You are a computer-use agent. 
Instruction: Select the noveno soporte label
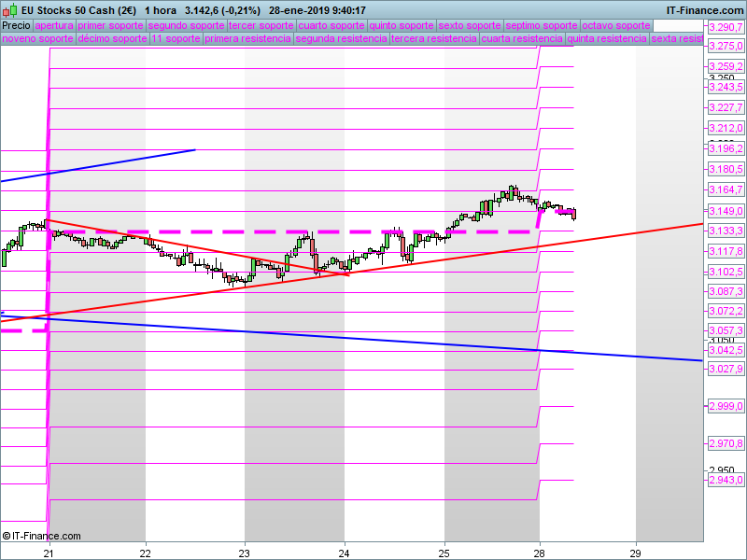tap(38, 38)
